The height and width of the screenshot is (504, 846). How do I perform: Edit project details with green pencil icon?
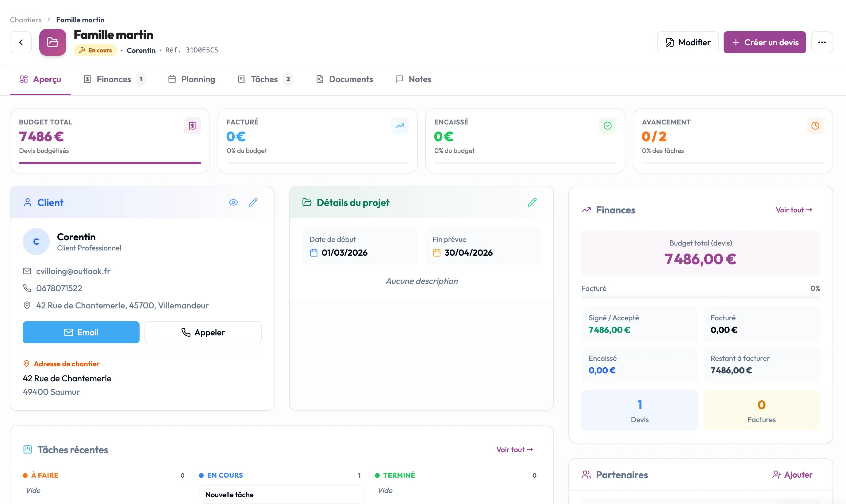click(532, 202)
